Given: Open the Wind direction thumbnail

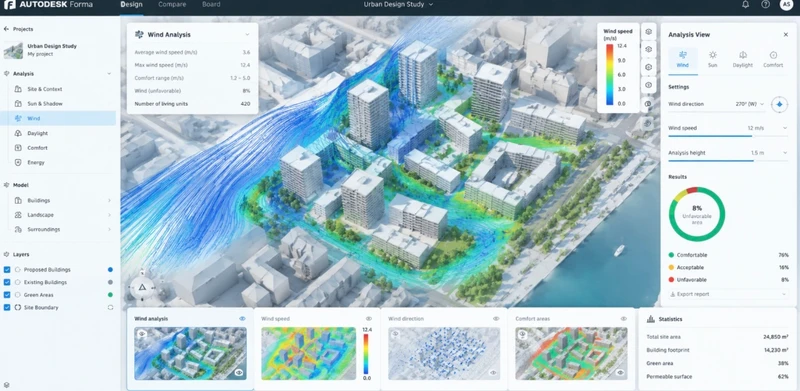Looking at the screenshot, I should click(x=444, y=354).
